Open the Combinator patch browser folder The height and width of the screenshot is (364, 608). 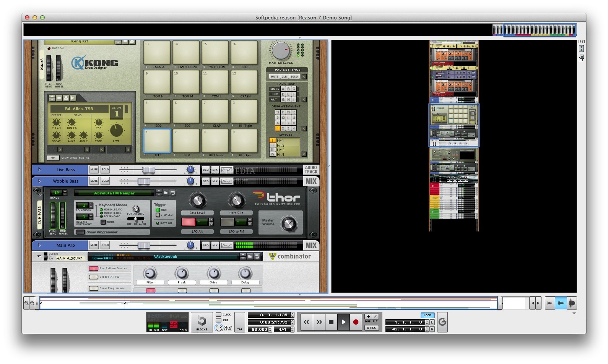point(250,256)
